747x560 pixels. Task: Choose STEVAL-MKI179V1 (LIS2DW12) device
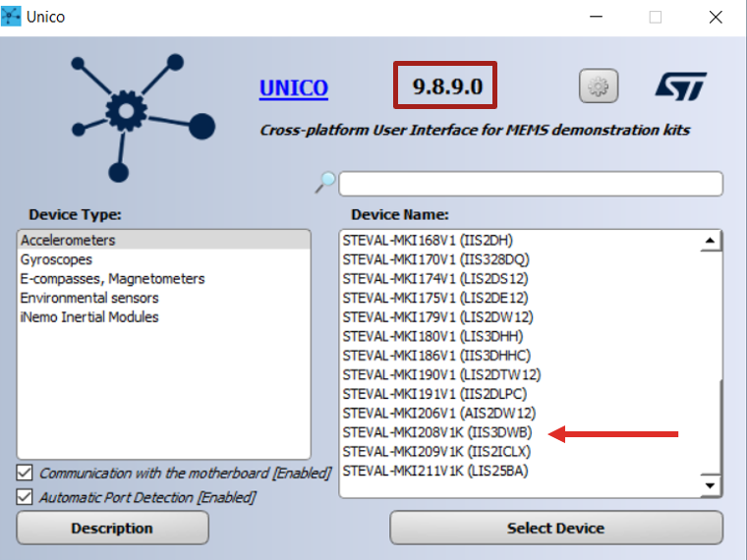(520, 317)
